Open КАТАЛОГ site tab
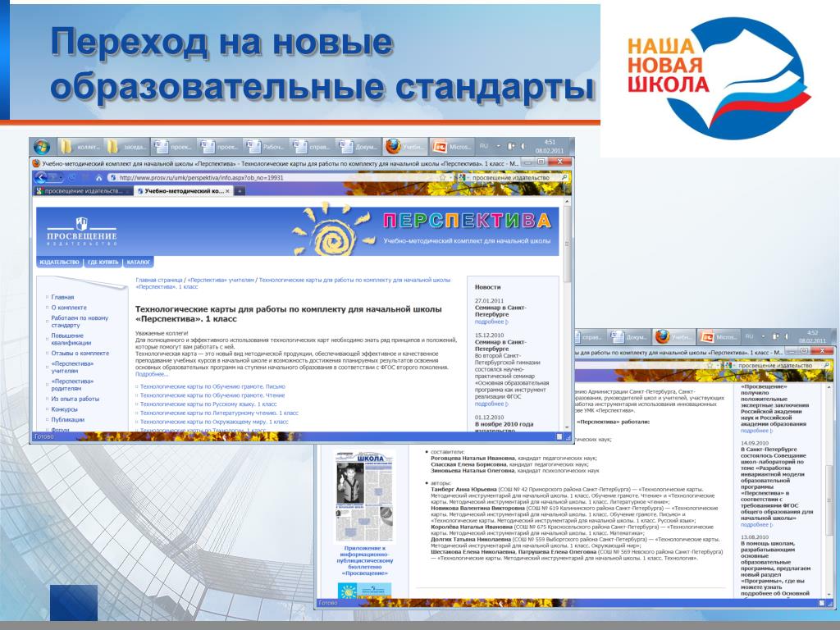The width and height of the screenshot is (840, 630). pos(138,262)
